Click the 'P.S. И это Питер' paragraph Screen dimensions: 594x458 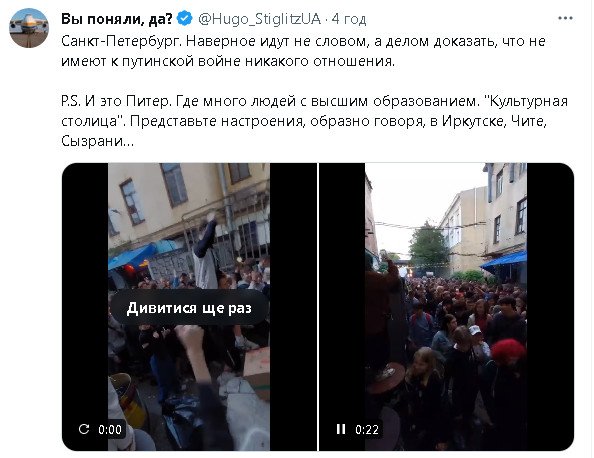[314, 121]
